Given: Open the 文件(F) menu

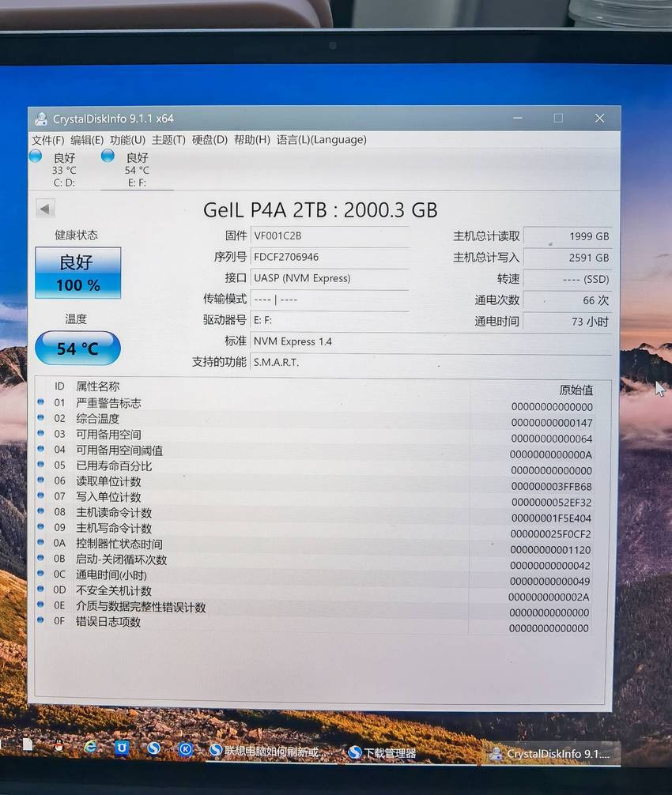Looking at the screenshot, I should pos(48,140).
